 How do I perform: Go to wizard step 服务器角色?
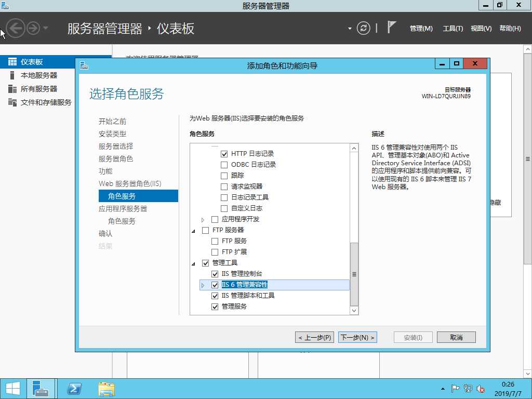coord(116,159)
